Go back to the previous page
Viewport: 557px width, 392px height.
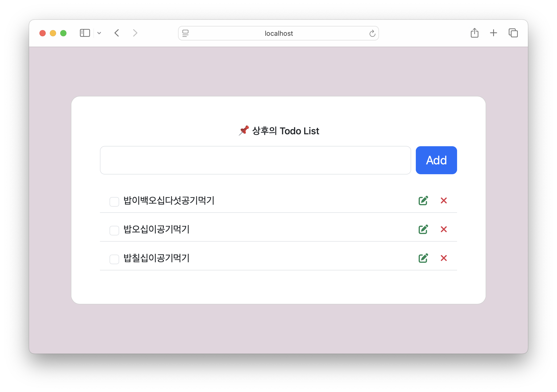tap(117, 33)
